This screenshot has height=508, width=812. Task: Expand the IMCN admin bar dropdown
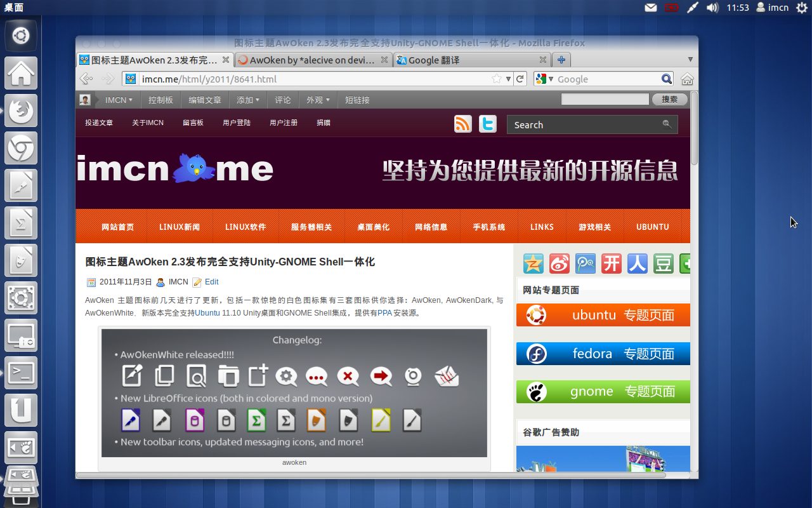pyautogui.click(x=119, y=100)
